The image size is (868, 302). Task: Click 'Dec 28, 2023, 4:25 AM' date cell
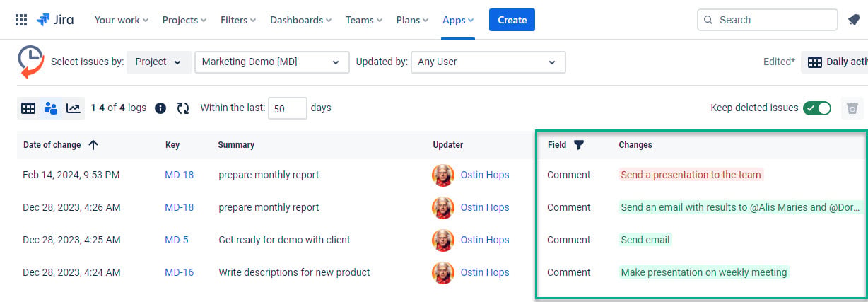(71, 240)
